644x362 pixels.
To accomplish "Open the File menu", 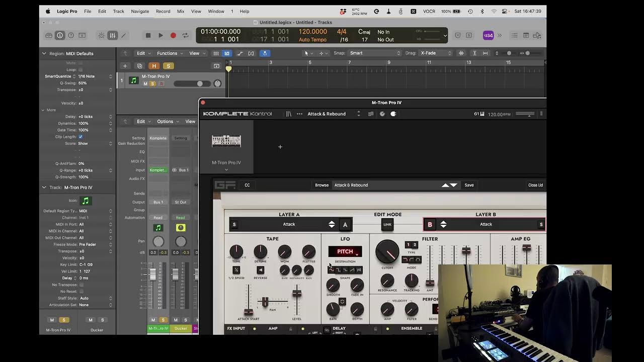I will [x=88, y=11].
